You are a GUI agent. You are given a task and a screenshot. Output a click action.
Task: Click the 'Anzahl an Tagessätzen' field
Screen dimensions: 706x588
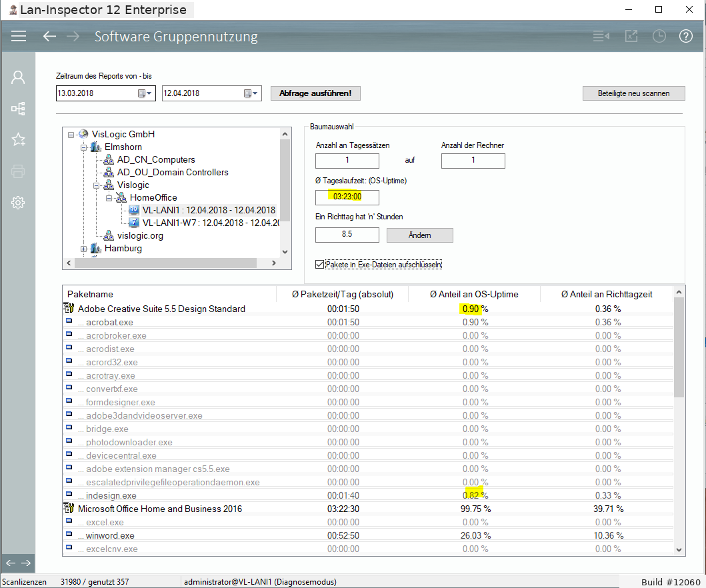point(347,161)
